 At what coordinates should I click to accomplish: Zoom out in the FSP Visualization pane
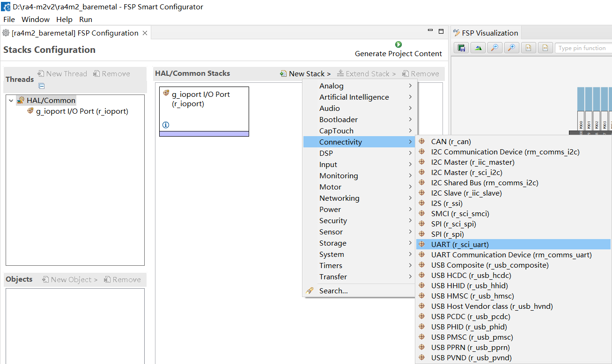coord(494,48)
